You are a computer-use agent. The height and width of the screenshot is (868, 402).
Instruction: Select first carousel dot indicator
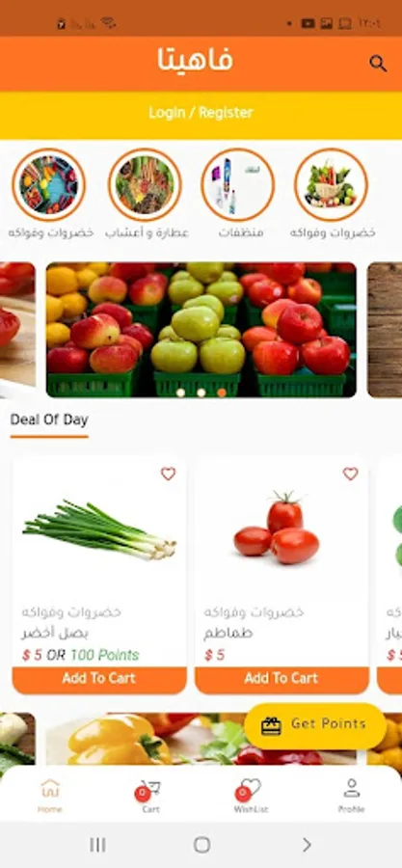point(180,393)
